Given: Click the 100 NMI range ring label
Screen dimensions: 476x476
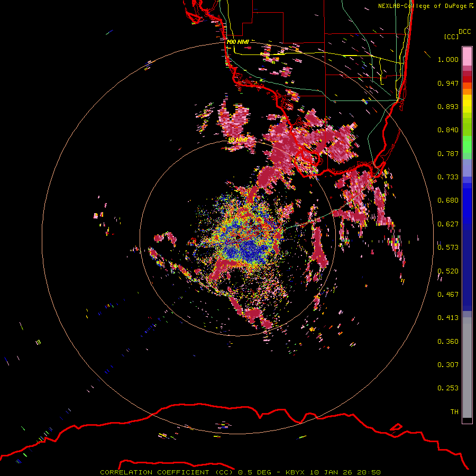Looking at the screenshot, I should point(237,42).
